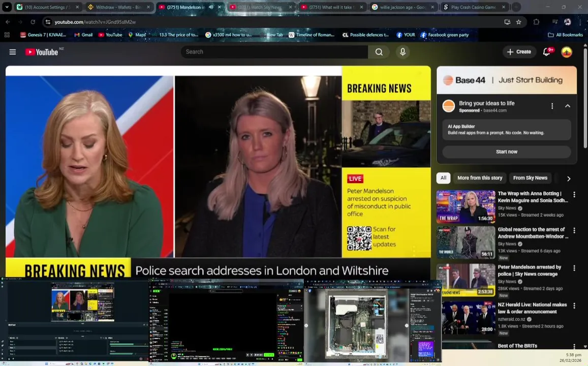This screenshot has width=588, height=366.
Task: Click the Base44 Just Start Building banner
Action: (x=507, y=80)
